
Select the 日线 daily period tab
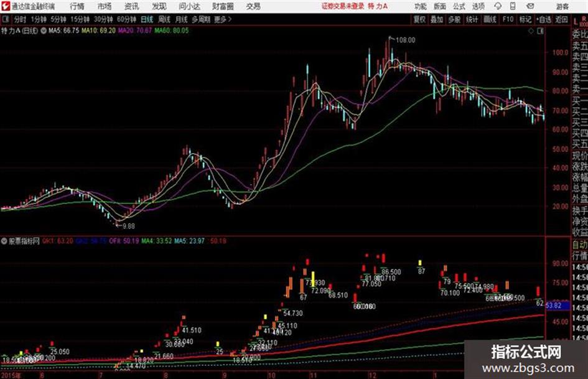[147, 19]
